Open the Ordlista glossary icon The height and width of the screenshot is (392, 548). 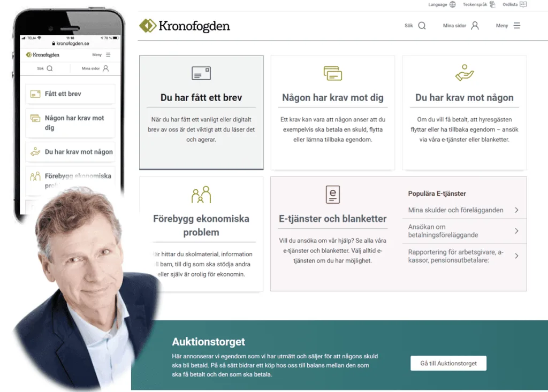tap(523, 4)
